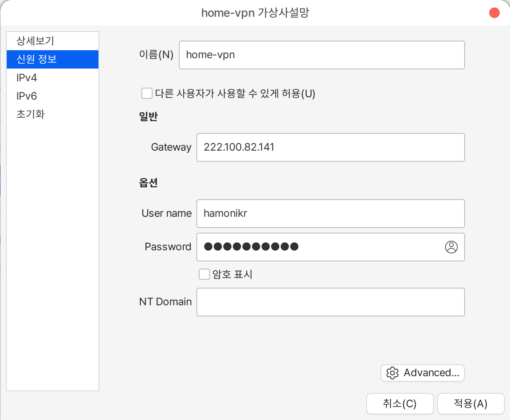
Task: Click the Password label
Action: (168, 247)
